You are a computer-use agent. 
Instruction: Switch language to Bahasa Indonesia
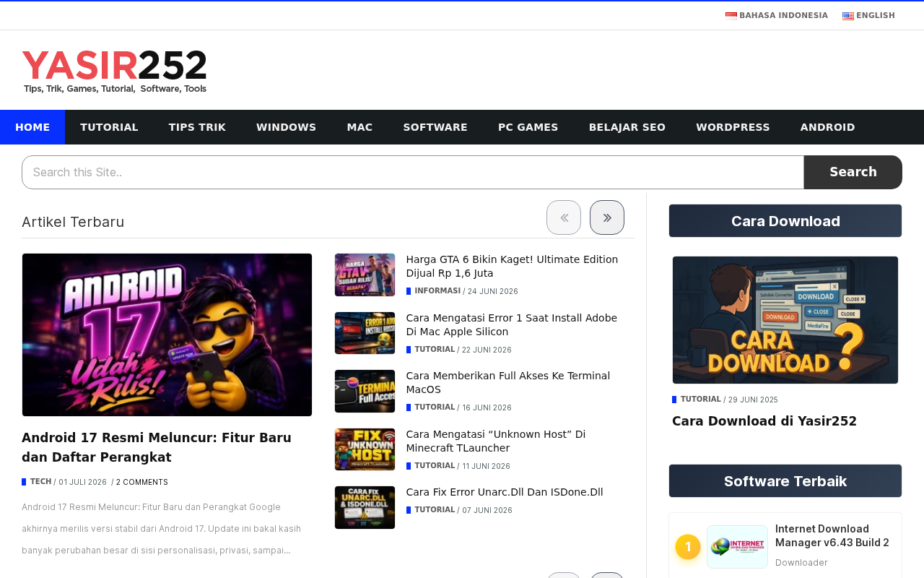(x=777, y=16)
